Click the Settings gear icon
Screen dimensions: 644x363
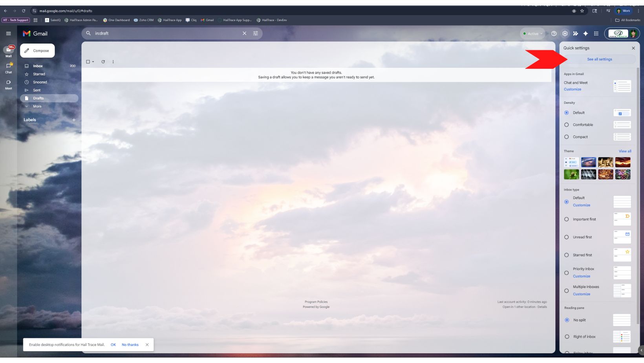click(x=565, y=33)
